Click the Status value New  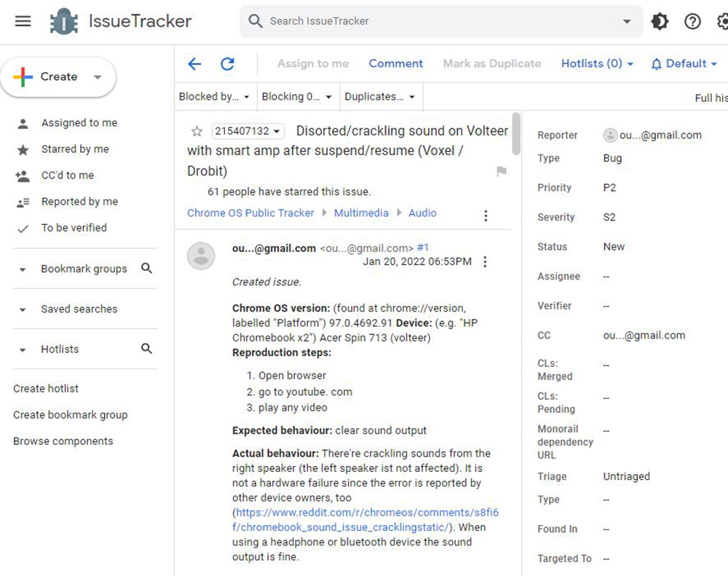614,247
